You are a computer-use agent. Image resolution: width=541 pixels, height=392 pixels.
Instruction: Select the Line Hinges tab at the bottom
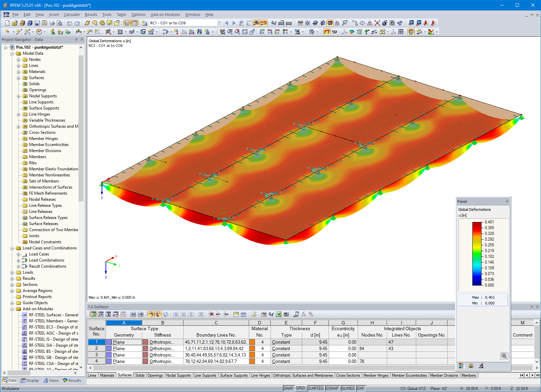260,375
